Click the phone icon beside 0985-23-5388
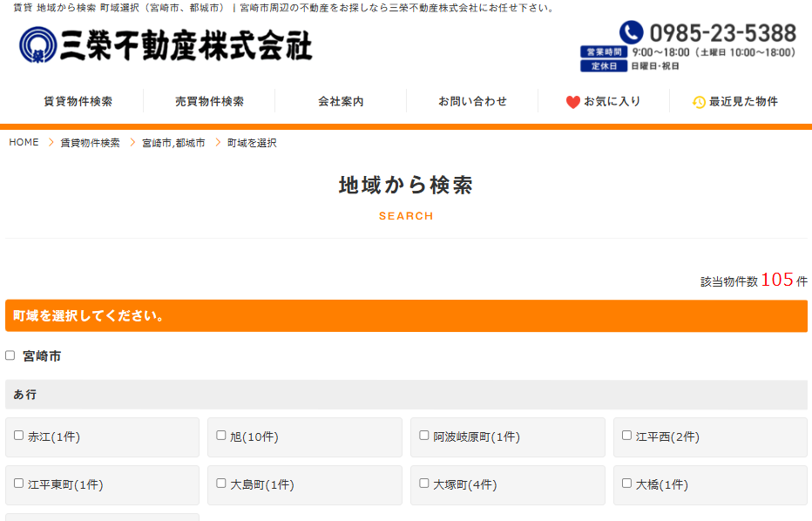The width and height of the screenshot is (812, 521). tap(631, 34)
